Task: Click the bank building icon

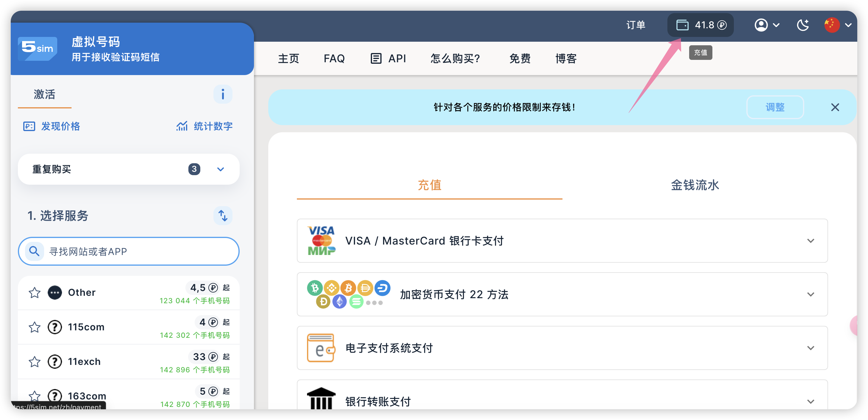Action: tap(321, 399)
